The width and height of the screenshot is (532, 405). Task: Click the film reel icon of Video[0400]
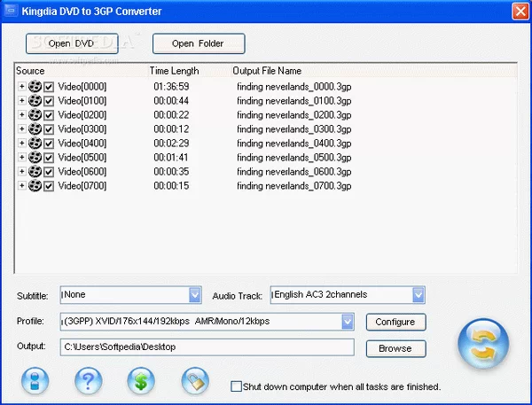[x=35, y=144]
